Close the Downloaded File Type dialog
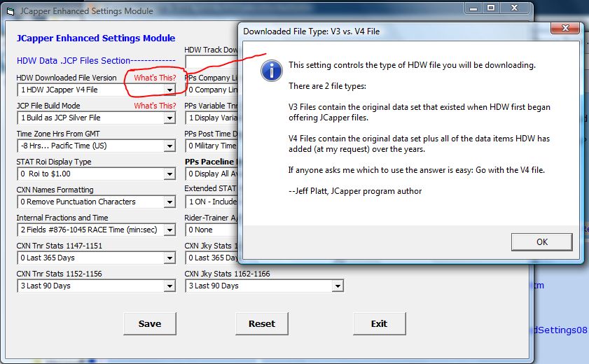Image resolution: width=589 pixels, height=364 pixels. [565, 28]
